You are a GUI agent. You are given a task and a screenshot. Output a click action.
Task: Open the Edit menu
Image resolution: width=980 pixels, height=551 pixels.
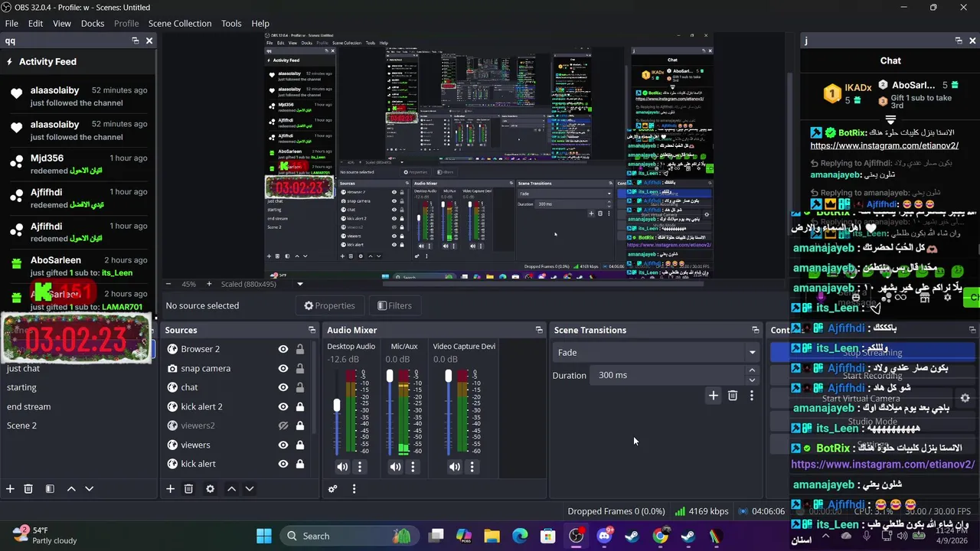[35, 23]
